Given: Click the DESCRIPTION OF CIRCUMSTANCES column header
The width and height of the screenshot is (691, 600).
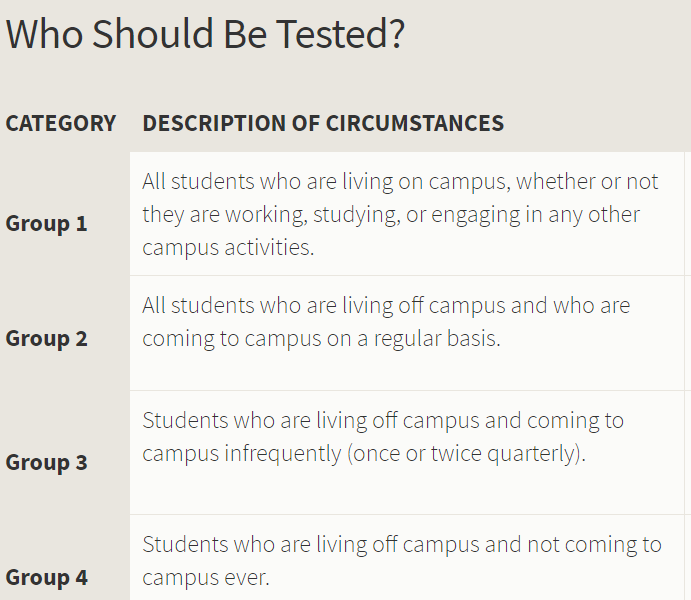Looking at the screenshot, I should tap(323, 124).
